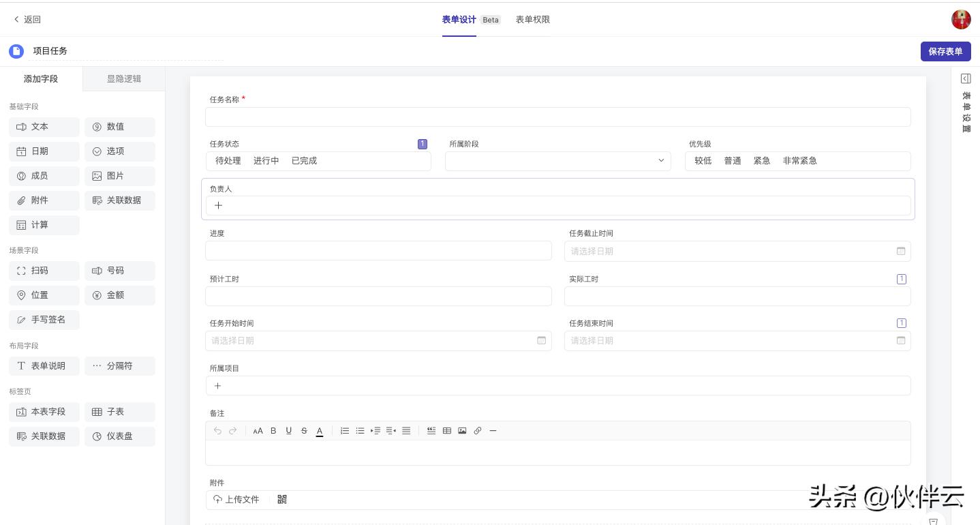Viewport: 980px width, 525px height.
Task: Open the 所属阶段 dropdown
Action: pos(660,161)
